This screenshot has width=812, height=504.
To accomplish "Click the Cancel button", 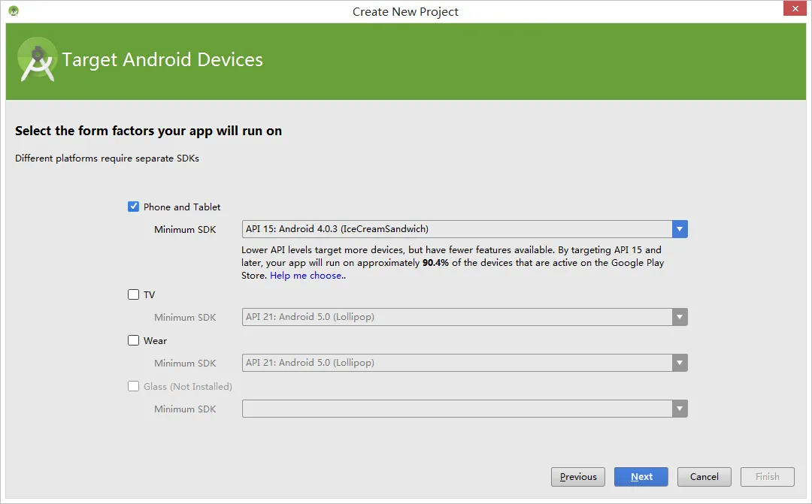I will (704, 476).
